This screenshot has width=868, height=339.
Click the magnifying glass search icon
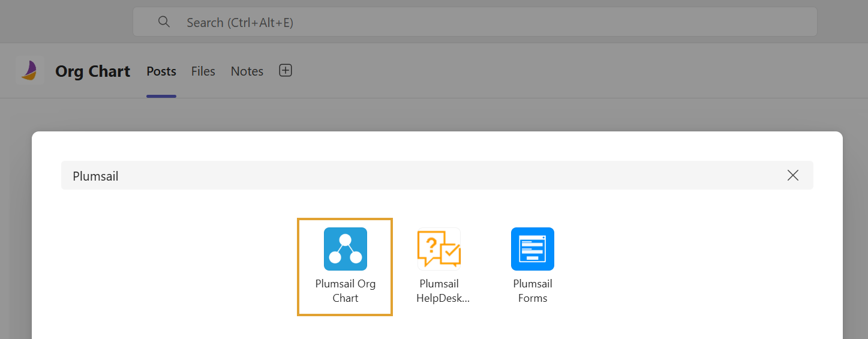pos(164,22)
